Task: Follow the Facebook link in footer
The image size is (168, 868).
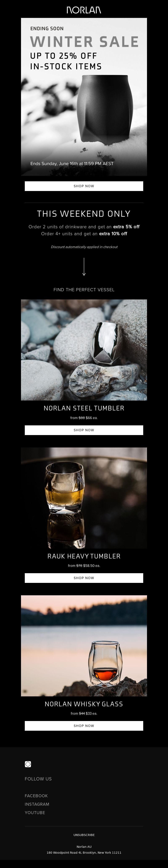Action: [36, 796]
